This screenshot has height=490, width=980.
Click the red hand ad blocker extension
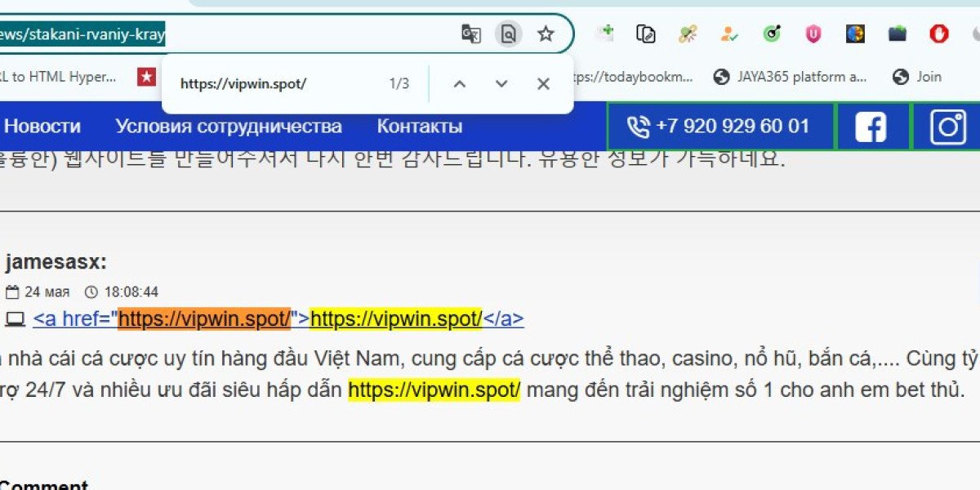pyautogui.click(x=939, y=34)
